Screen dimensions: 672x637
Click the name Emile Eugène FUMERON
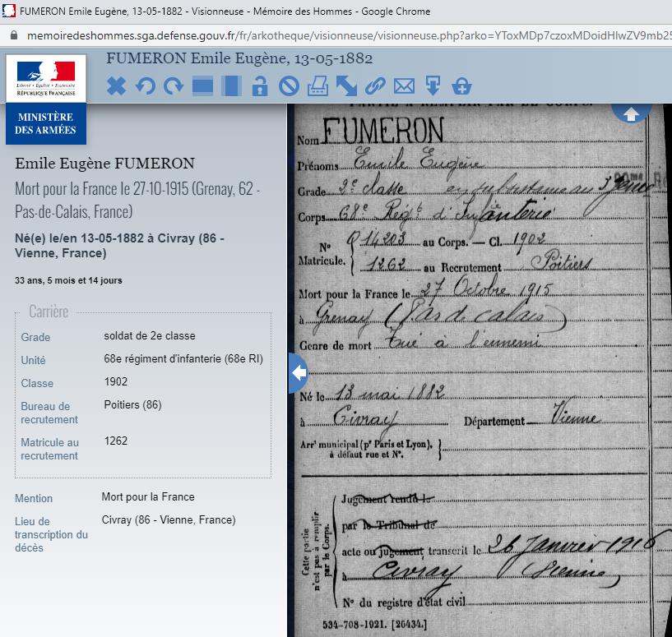[105, 164]
